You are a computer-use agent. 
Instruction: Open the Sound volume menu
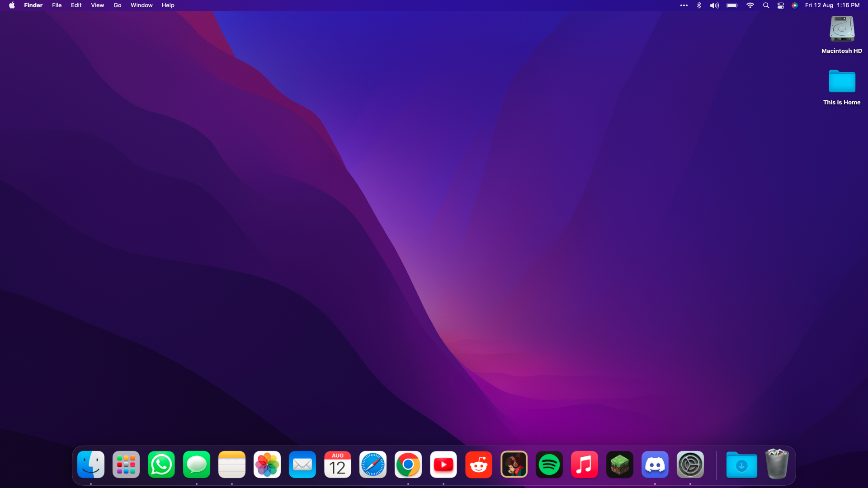pyautogui.click(x=714, y=5)
